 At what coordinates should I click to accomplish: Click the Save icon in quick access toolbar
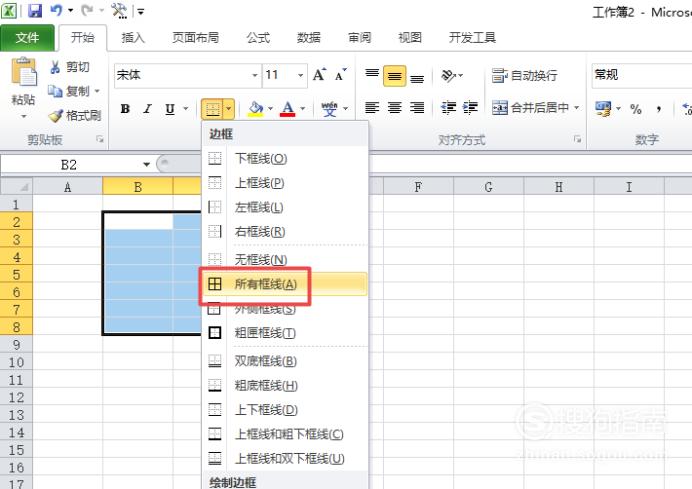[35, 11]
